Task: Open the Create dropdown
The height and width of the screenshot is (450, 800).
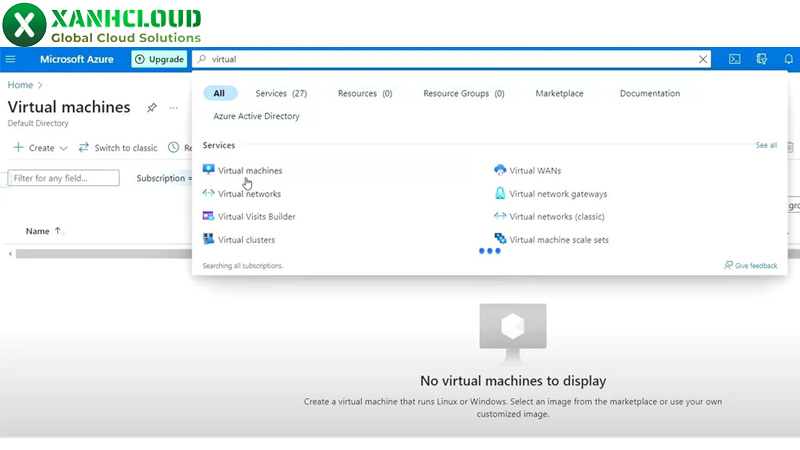Action: click(40, 147)
